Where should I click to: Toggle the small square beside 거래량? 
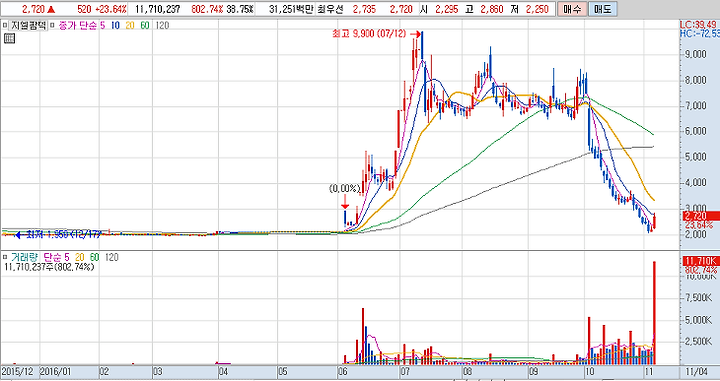click(5, 258)
